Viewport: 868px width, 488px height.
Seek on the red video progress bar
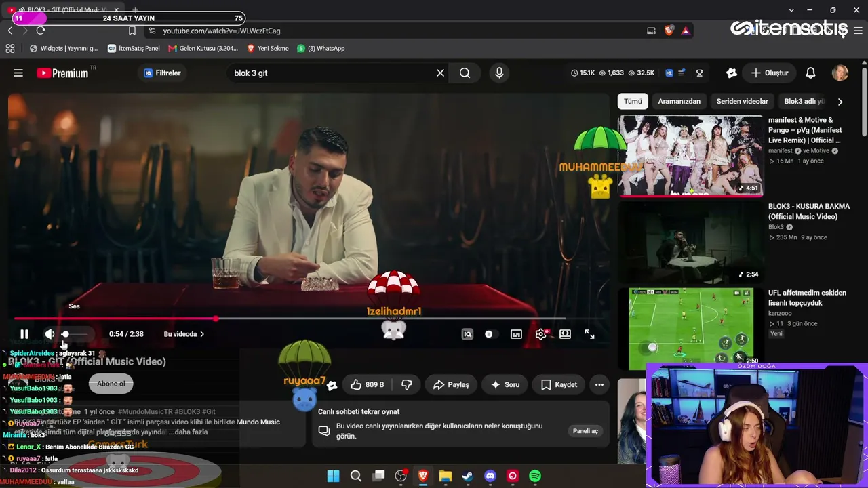[290, 319]
